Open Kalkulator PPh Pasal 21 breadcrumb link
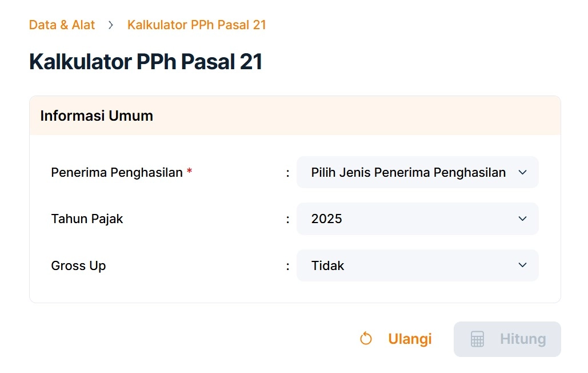The image size is (588, 373). pyautogui.click(x=197, y=25)
